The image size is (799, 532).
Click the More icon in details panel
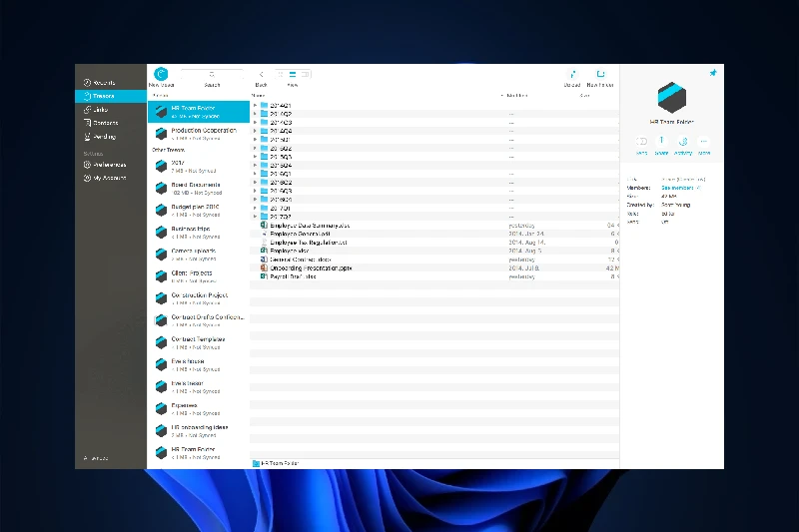tap(704, 141)
